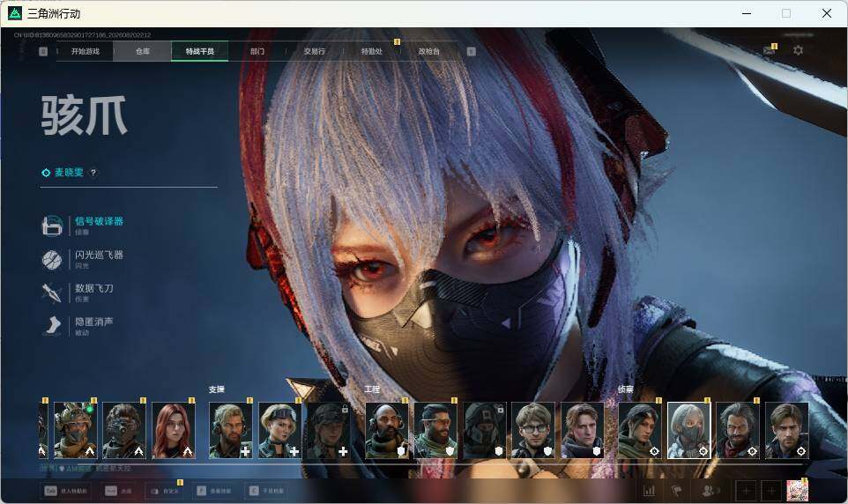
Task: Select the locked support operator portrait
Action: pos(328,431)
